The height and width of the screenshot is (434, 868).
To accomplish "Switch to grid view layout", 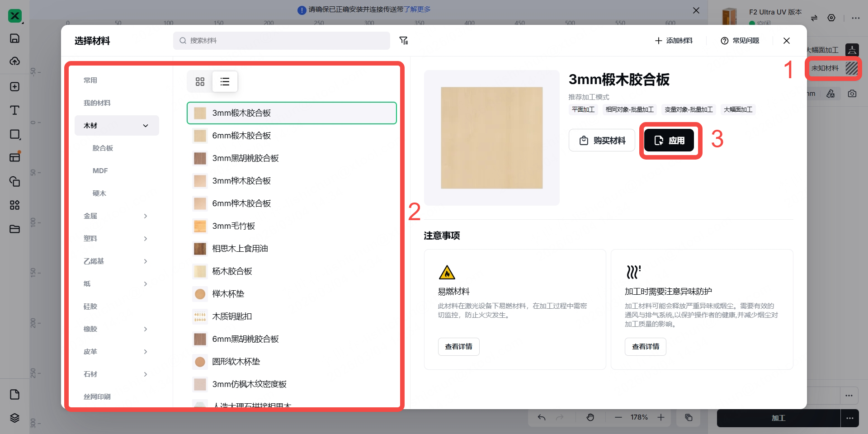I will pos(200,82).
